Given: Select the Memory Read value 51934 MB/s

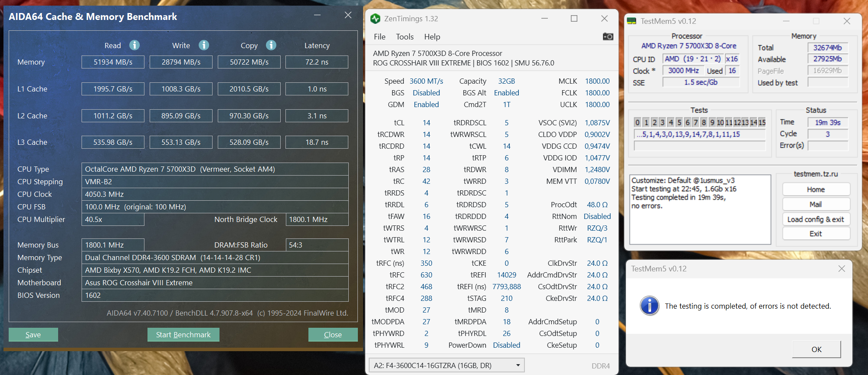Looking at the screenshot, I should [113, 62].
